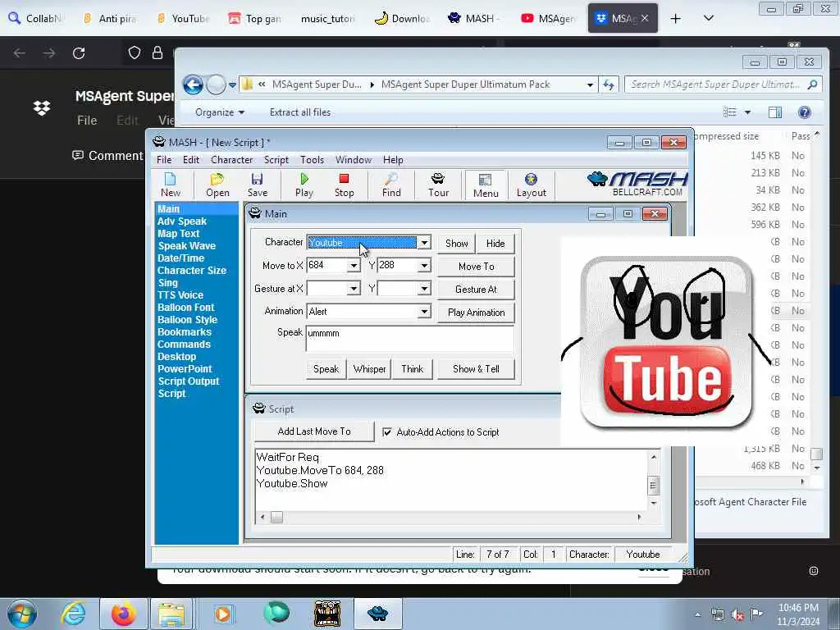Click the MASH Bellcraft.com logo
The image size is (840, 630).
pos(637,184)
